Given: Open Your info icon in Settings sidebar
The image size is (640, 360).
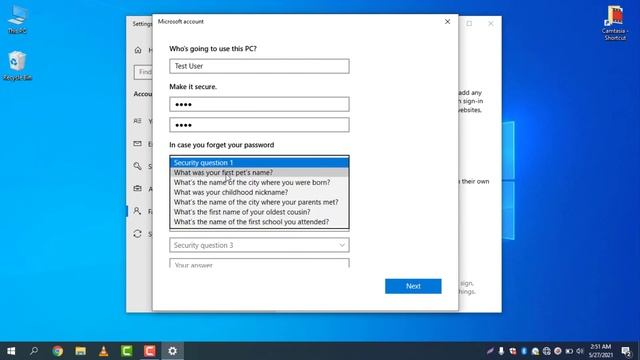Looking at the screenshot, I should pos(138,121).
